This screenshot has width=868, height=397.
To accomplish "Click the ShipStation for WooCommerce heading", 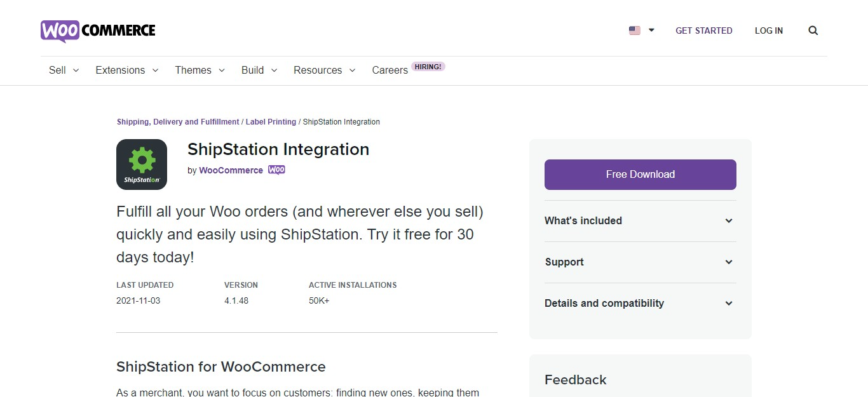I will coord(221,367).
